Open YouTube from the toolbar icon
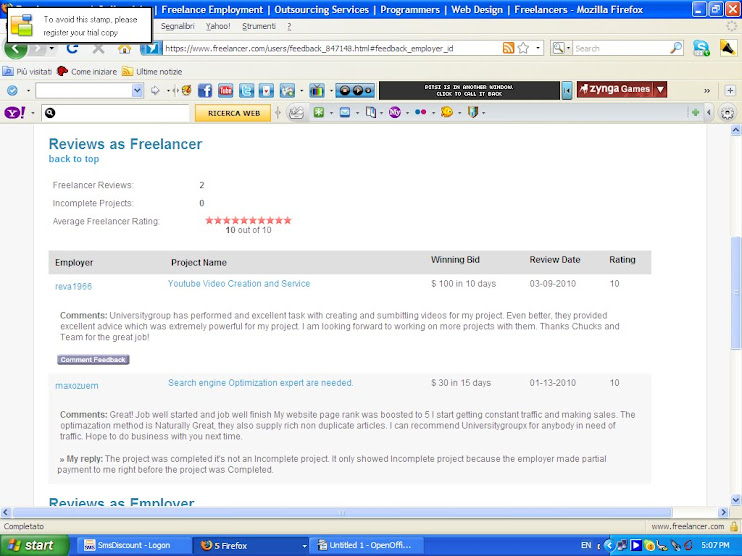Viewport: 742px width, 556px height. pos(225,90)
